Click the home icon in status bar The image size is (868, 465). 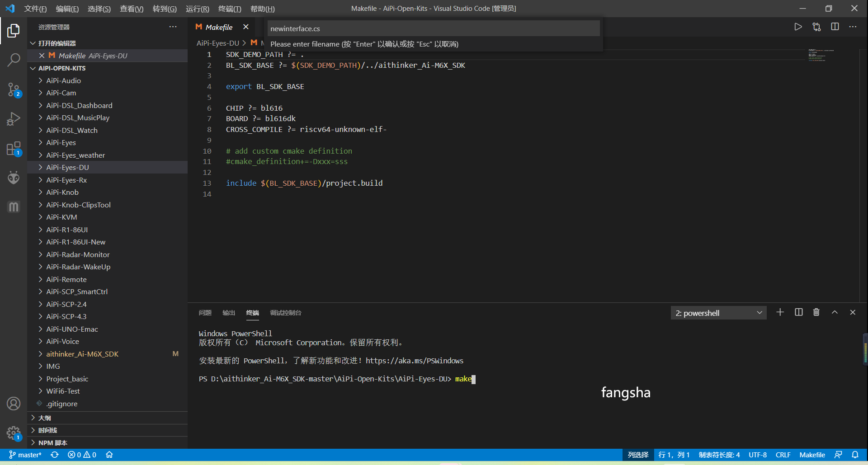coord(109,455)
